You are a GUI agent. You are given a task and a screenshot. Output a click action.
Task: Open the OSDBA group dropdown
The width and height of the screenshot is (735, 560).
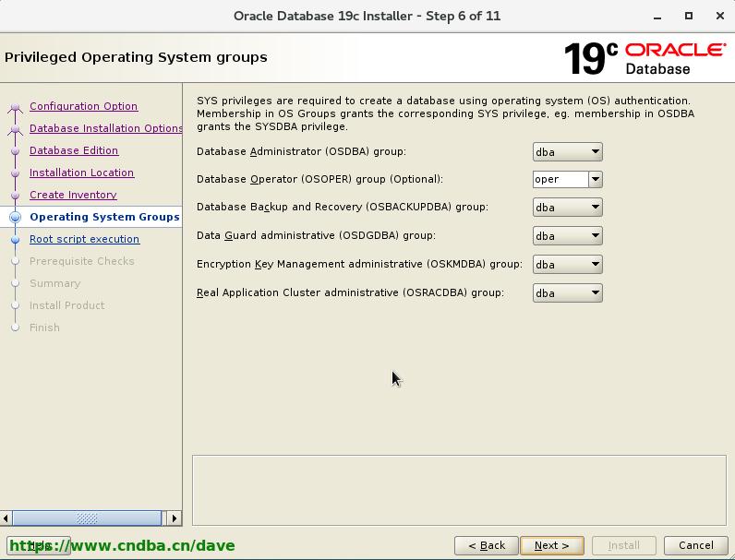click(x=567, y=151)
